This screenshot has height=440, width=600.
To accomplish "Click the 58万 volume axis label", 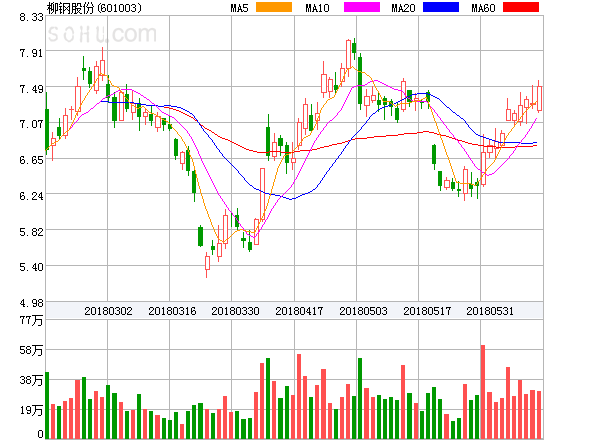I will pyautogui.click(x=31, y=350).
